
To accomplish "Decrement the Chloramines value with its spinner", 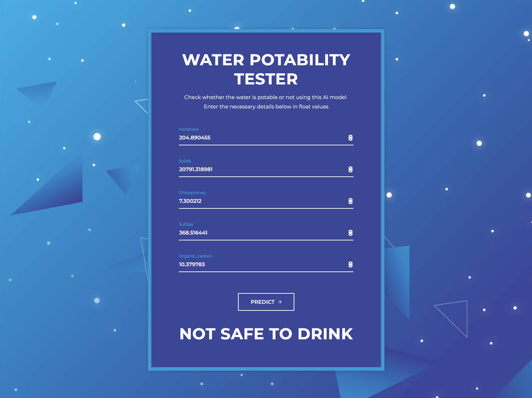I will point(350,202).
